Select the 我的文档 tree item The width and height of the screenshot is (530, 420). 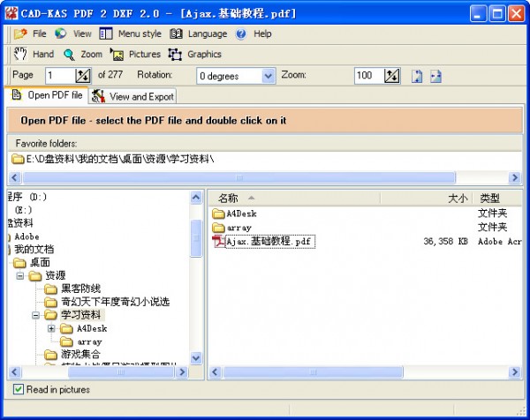pyautogui.click(x=34, y=249)
